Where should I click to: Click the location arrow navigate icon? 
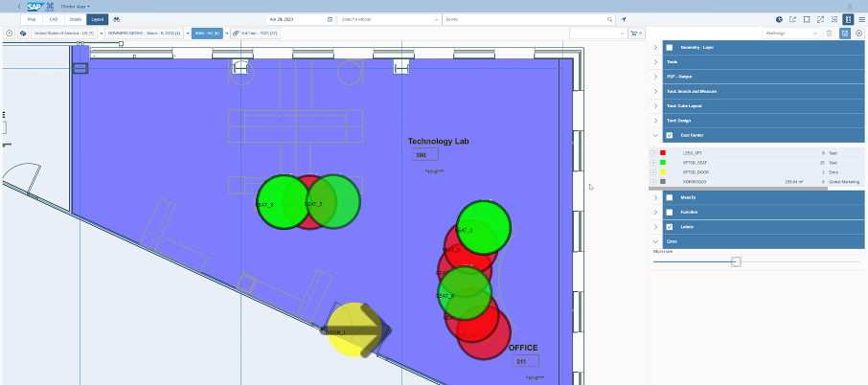(624, 19)
